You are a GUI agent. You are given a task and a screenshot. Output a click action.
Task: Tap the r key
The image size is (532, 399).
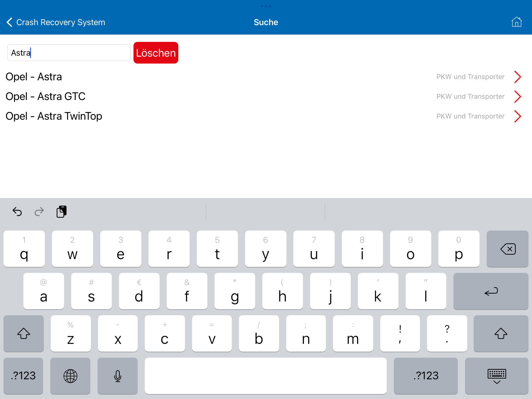pyautogui.click(x=169, y=249)
